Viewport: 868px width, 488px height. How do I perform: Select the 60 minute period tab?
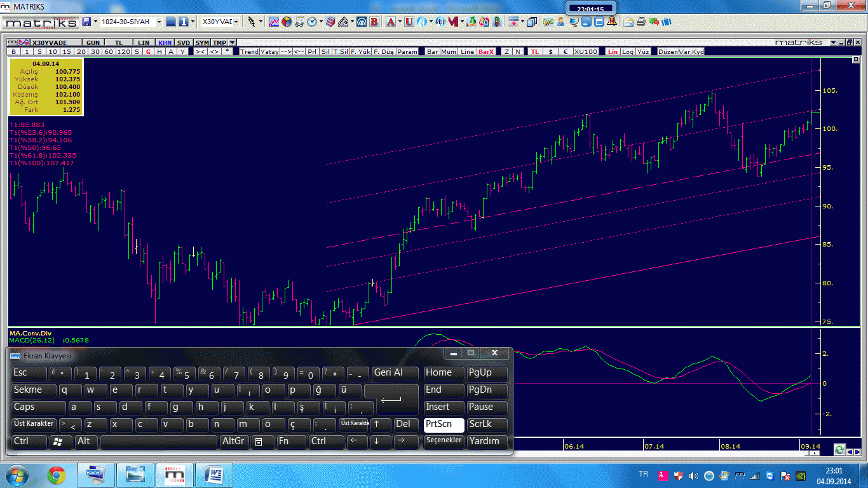click(x=109, y=51)
